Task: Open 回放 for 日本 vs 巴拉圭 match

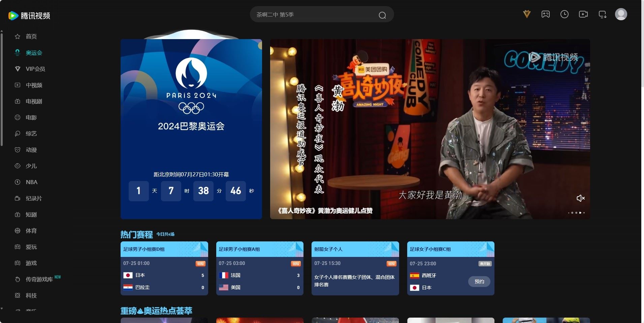Action: pyautogui.click(x=200, y=264)
